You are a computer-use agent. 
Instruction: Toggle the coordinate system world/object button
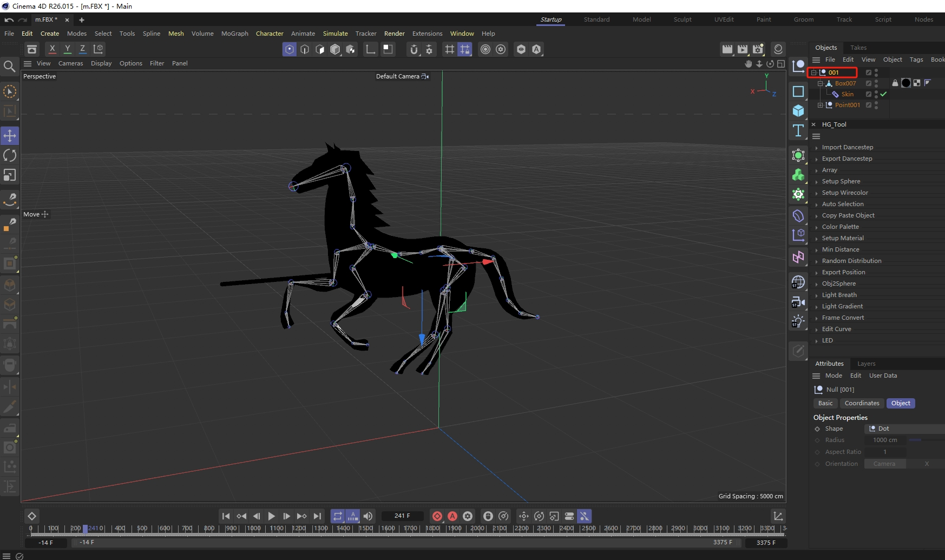tap(98, 49)
